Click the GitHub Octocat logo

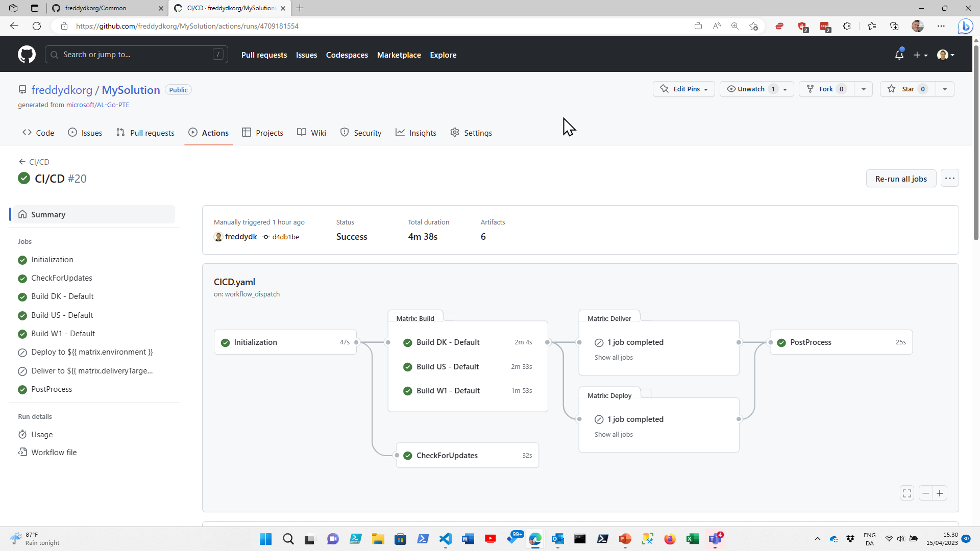pos(26,54)
